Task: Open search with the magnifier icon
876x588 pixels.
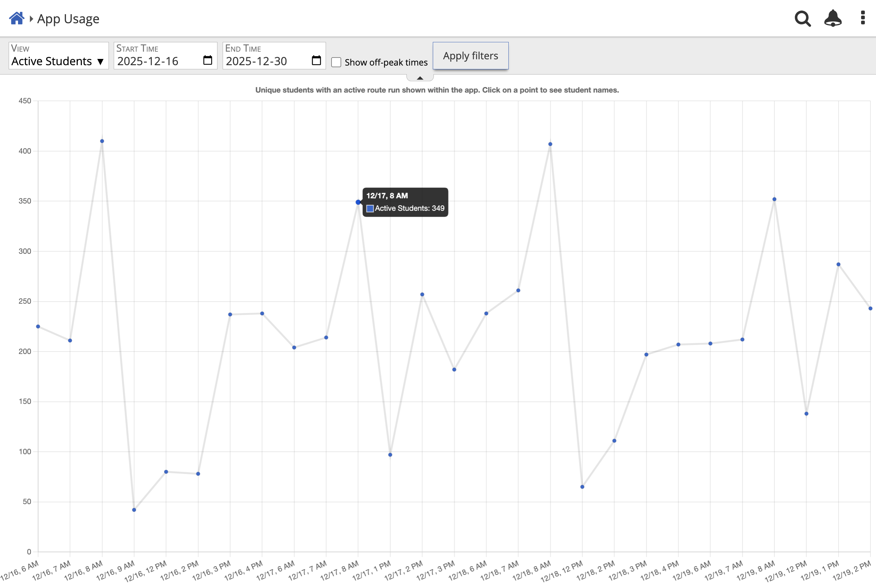Action: coord(802,18)
